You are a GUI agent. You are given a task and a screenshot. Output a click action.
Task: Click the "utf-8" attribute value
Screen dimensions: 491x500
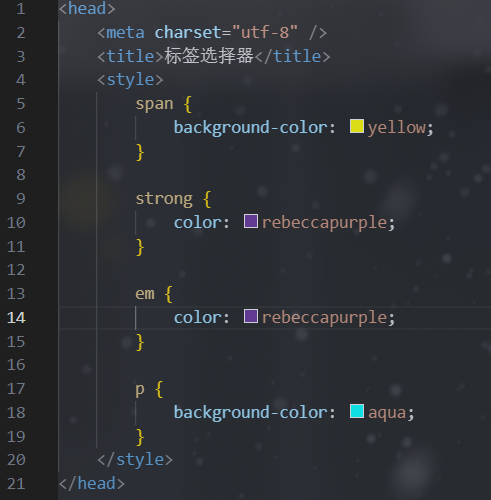point(265,33)
